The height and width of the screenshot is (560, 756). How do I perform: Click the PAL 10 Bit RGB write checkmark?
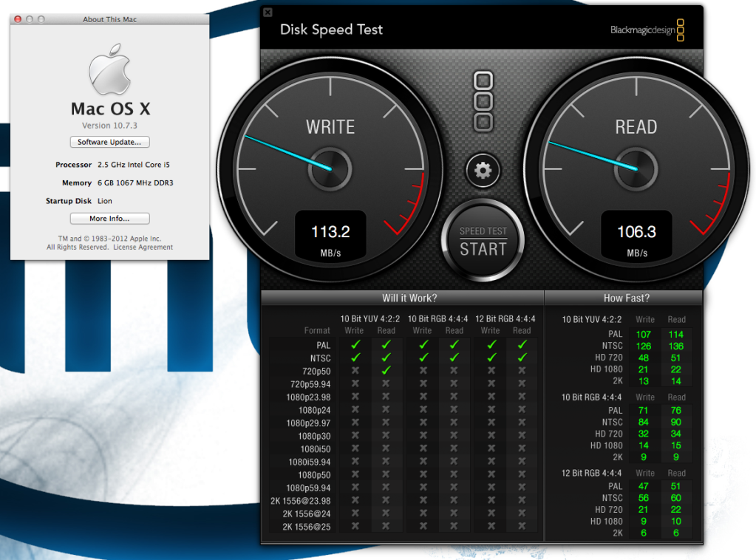pyautogui.click(x=423, y=344)
